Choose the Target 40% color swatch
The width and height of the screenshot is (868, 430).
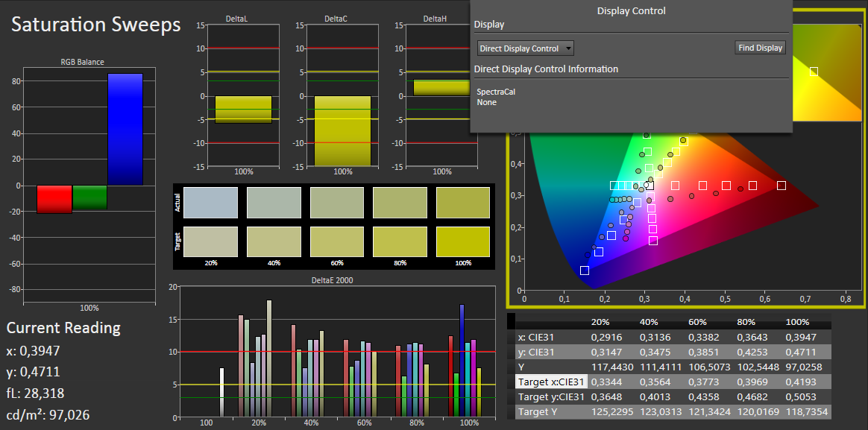pos(273,241)
